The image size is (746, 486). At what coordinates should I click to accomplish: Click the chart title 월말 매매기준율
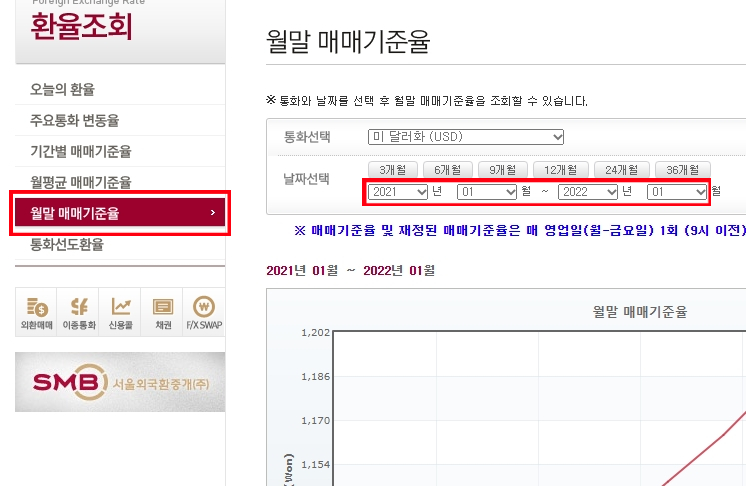coord(640,312)
